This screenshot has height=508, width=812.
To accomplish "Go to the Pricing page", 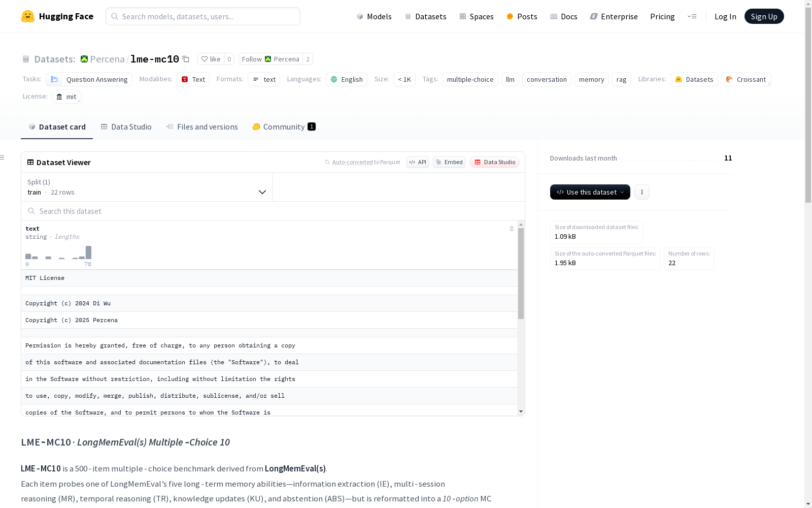I will 662,16.
